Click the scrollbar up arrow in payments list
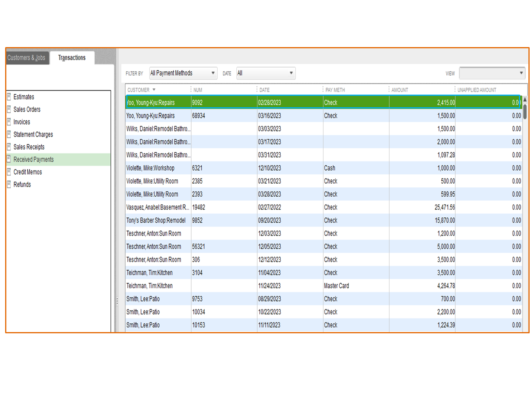Image resolution: width=532 pixels, height=399 pixels. (x=525, y=99)
